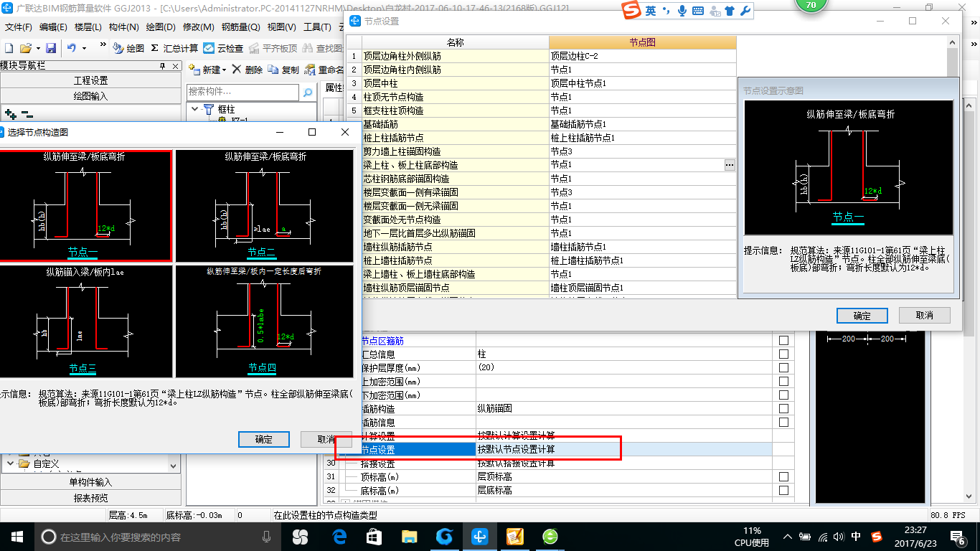Click the open folder icon in toolbar

[x=25, y=48]
